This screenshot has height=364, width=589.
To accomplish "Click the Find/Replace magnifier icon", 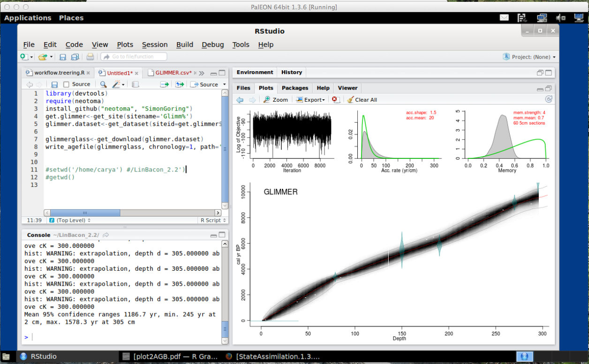I will pos(103,84).
